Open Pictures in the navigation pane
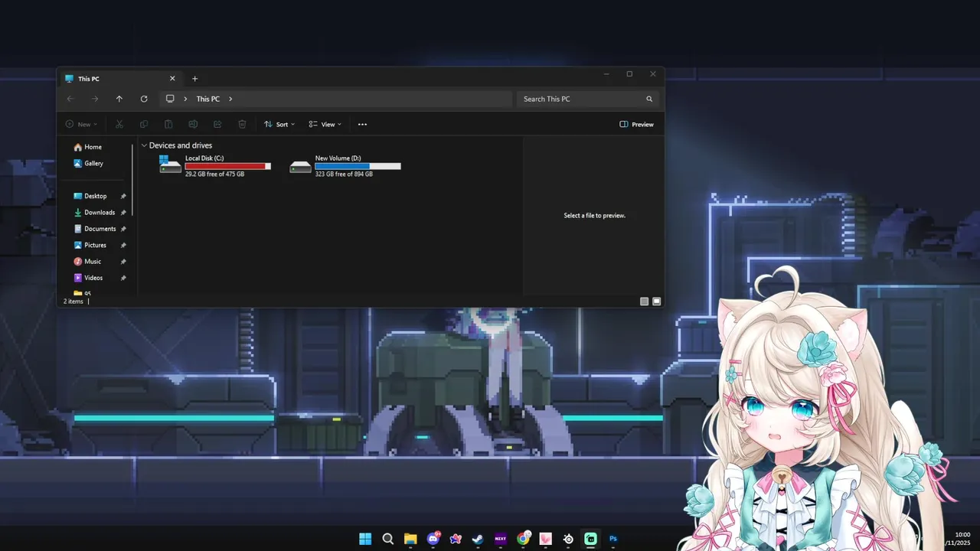Screen dimensions: 980x551 90,245
